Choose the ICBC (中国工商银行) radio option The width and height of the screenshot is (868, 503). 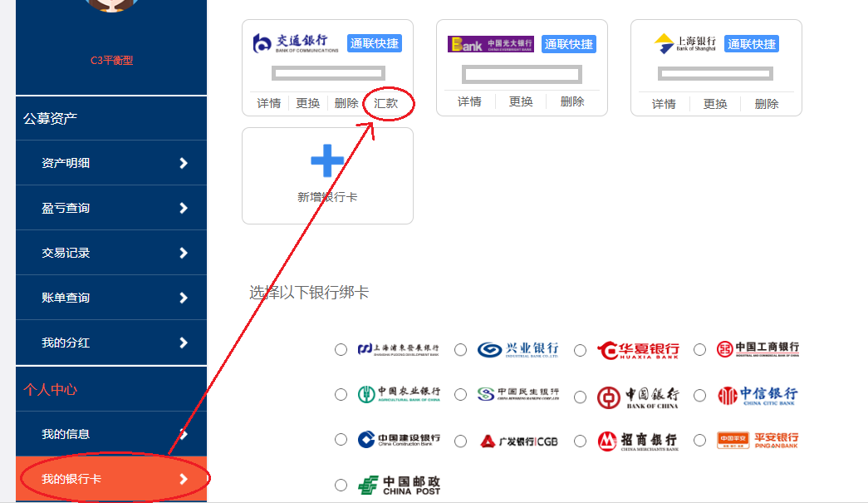[700, 350]
